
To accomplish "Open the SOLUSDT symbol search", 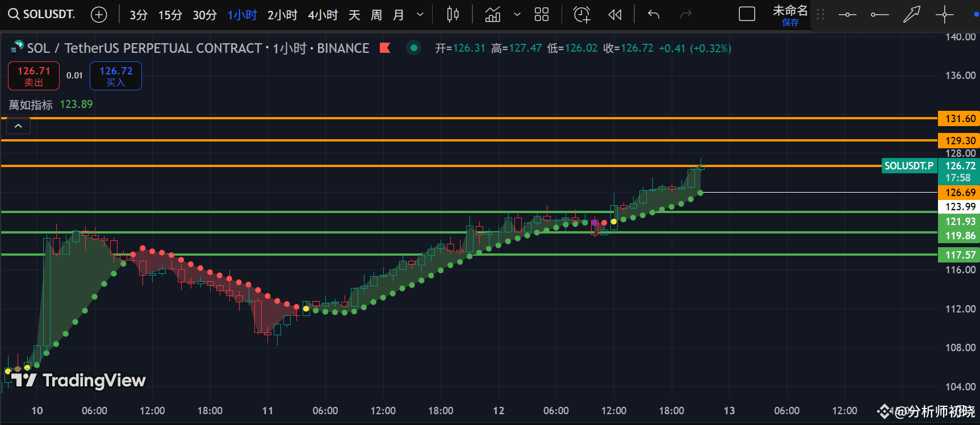I will pyautogui.click(x=41, y=14).
